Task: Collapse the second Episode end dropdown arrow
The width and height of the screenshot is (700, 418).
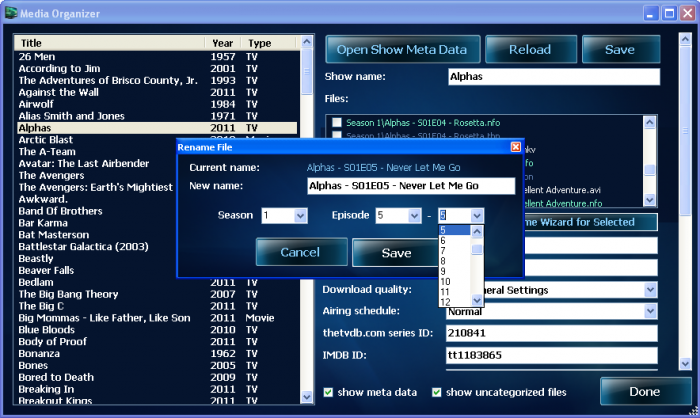Action: (477, 216)
